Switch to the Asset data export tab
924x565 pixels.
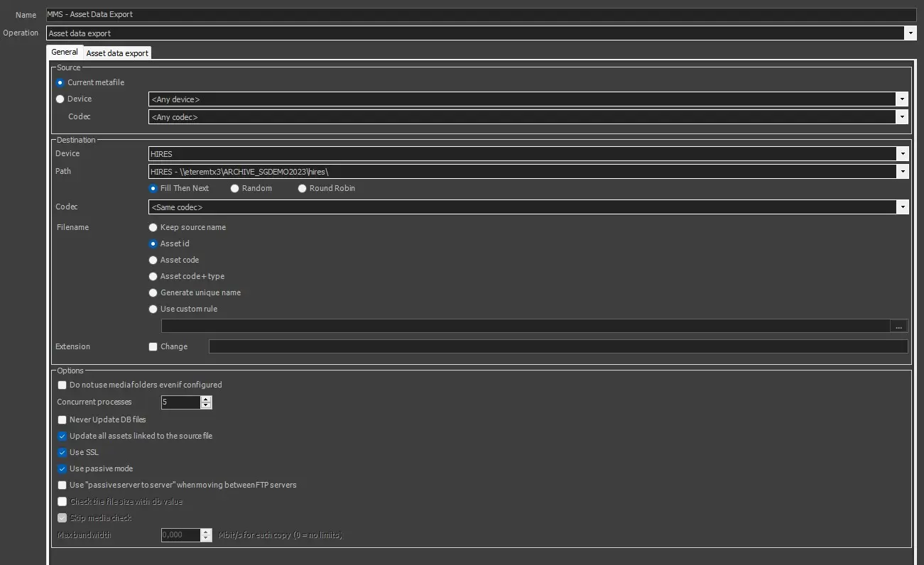(x=117, y=53)
